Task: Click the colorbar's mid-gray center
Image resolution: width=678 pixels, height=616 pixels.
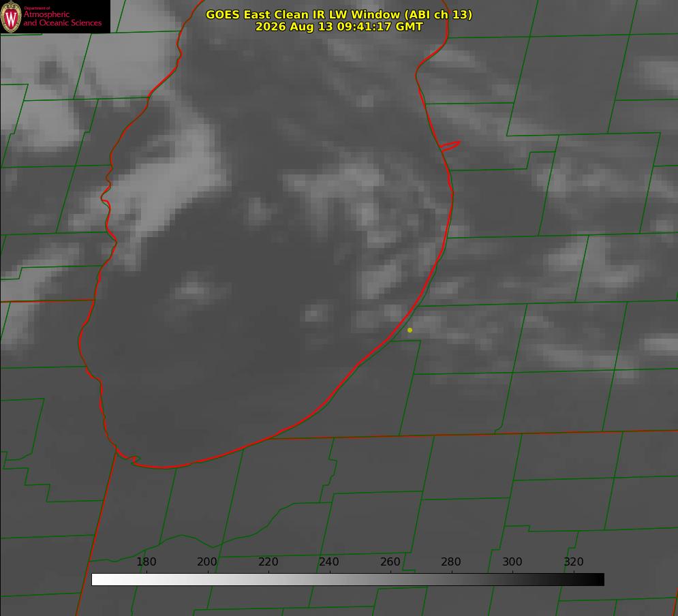Action: pos(348,580)
